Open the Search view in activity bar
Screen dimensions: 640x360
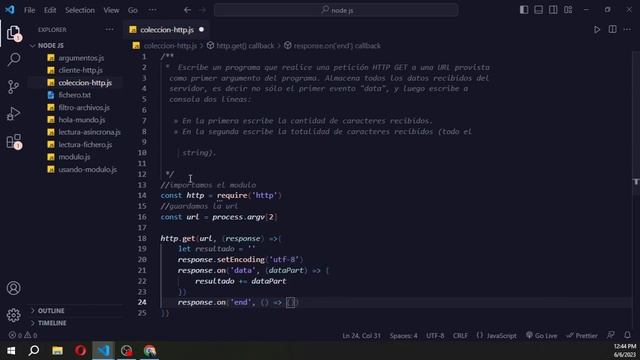13,60
